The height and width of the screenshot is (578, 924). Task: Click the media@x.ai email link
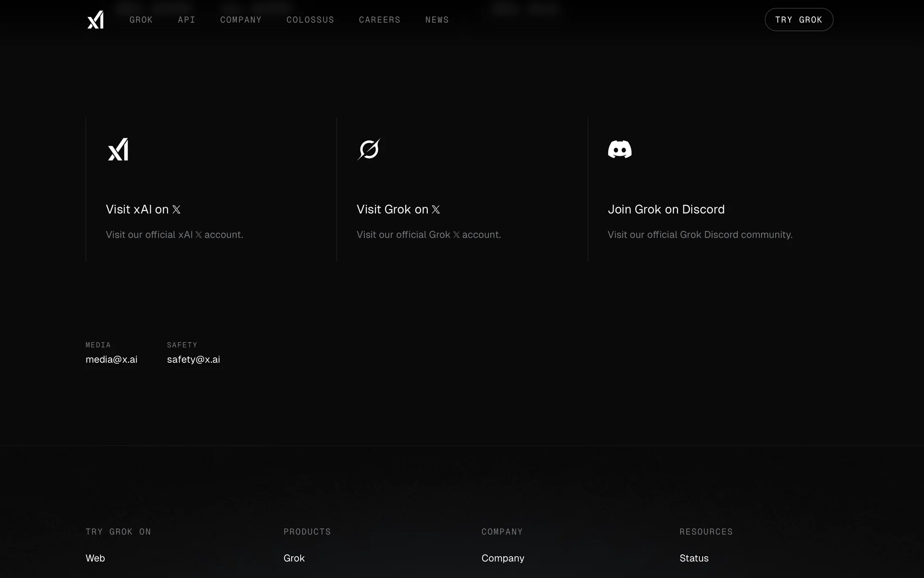pos(111,359)
